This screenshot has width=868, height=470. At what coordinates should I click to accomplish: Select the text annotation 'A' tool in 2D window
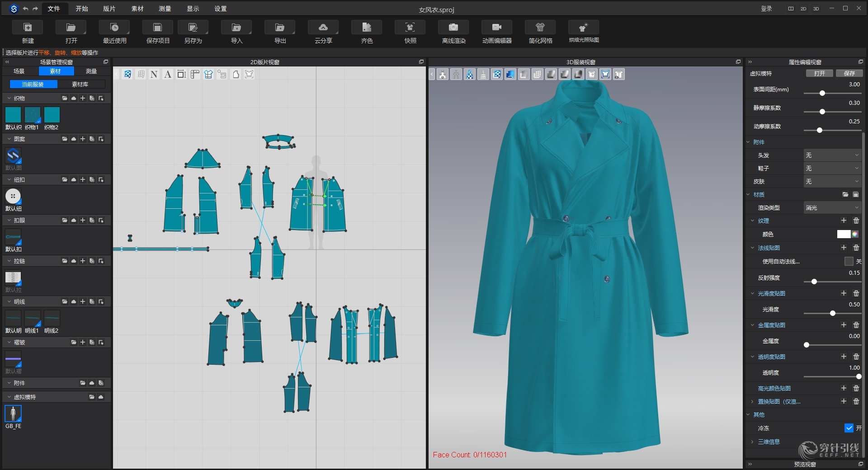[168, 74]
